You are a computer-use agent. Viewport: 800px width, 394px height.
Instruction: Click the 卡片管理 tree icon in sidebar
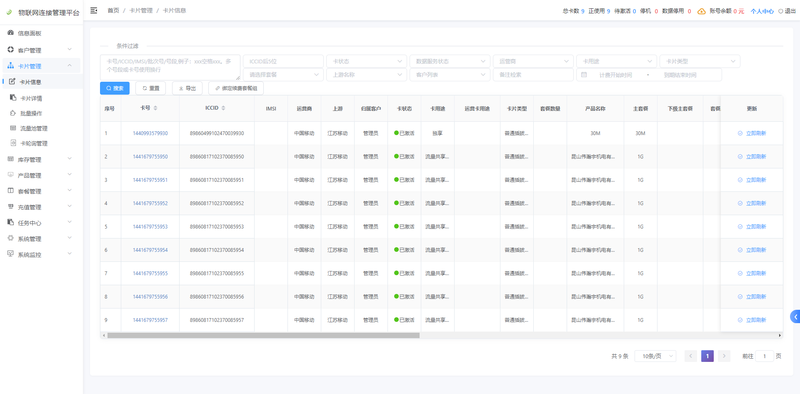click(11, 66)
